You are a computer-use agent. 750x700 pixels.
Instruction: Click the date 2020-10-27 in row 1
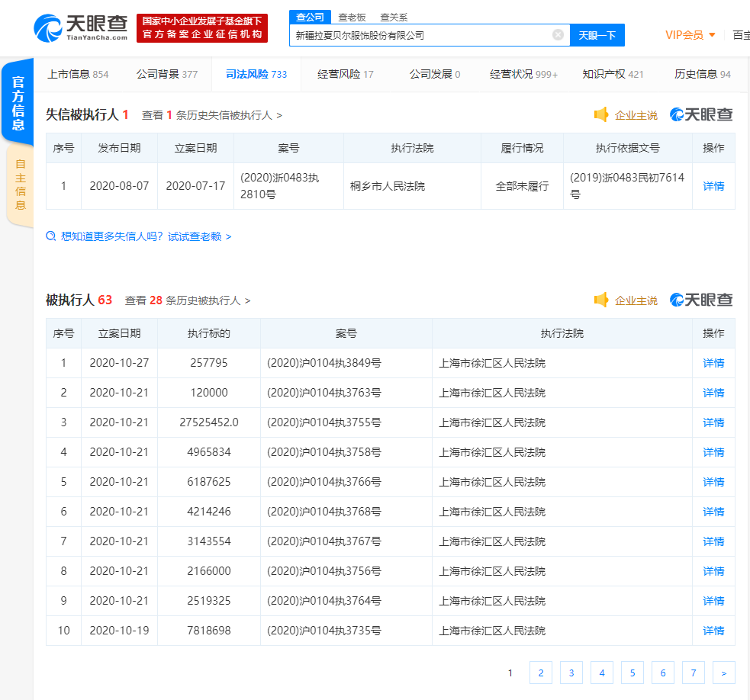coord(119,363)
